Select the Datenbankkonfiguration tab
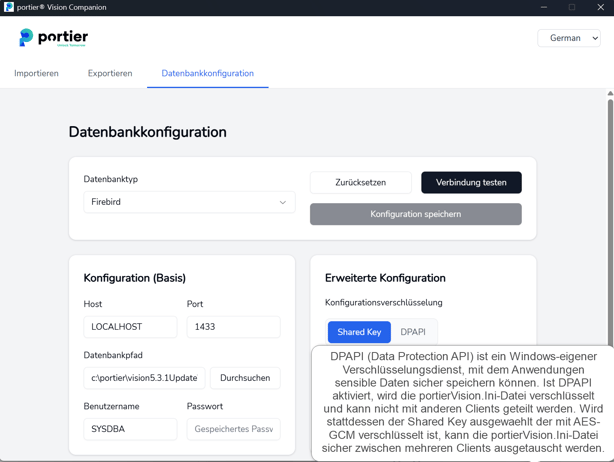The height and width of the screenshot is (462, 614). point(207,73)
